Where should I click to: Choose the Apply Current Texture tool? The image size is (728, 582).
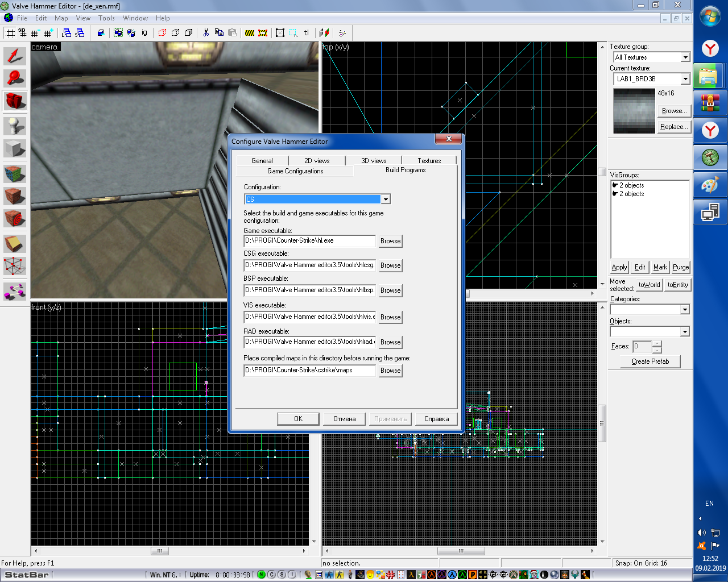(15, 196)
